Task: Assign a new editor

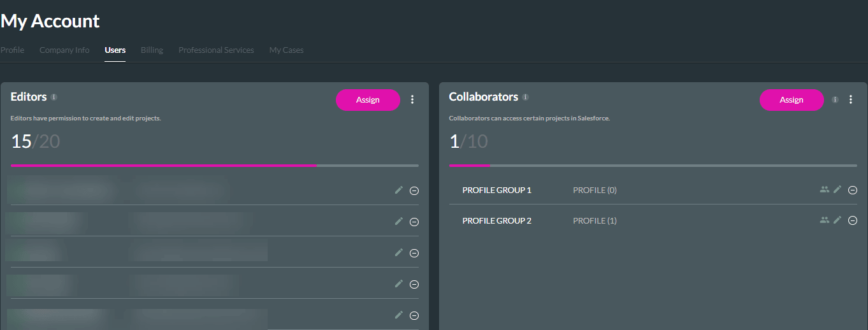Action: tap(368, 100)
